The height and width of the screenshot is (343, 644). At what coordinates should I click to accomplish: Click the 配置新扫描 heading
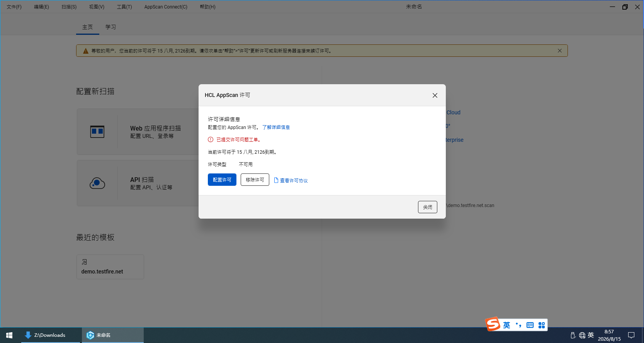pyautogui.click(x=95, y=92)
